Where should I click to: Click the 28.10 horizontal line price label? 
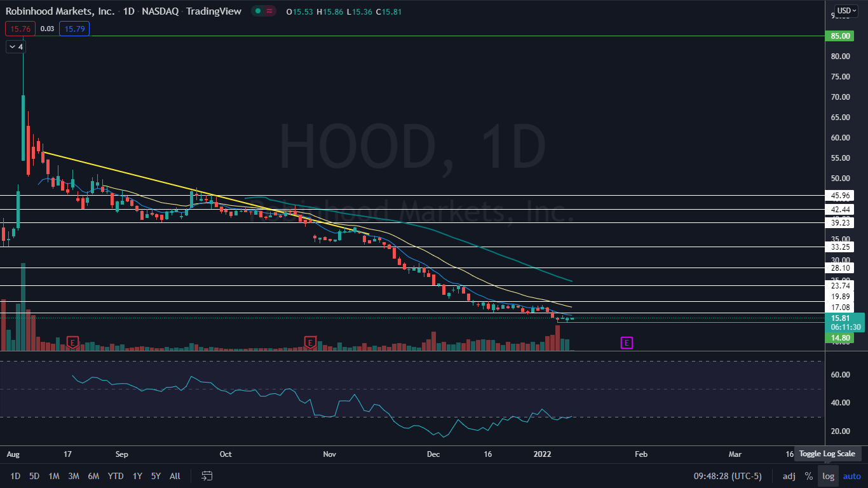[841, 268]
